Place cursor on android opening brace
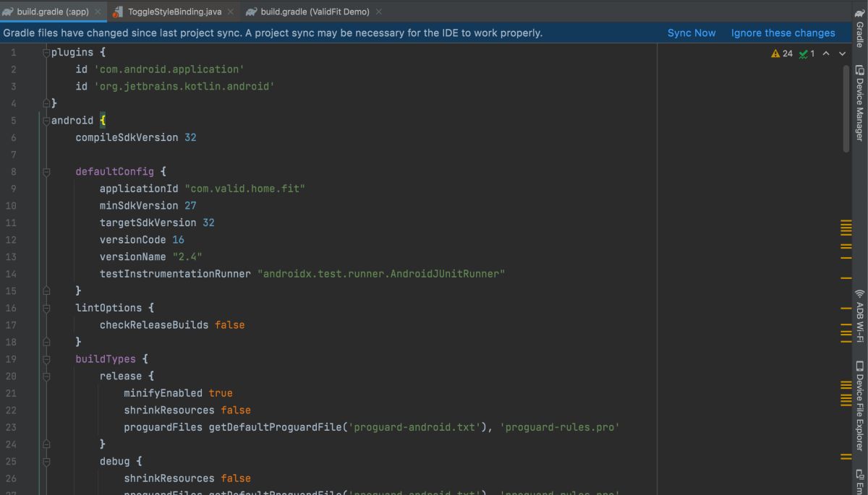The height and width of the screenshot is (495, 868). pos(103,121)
